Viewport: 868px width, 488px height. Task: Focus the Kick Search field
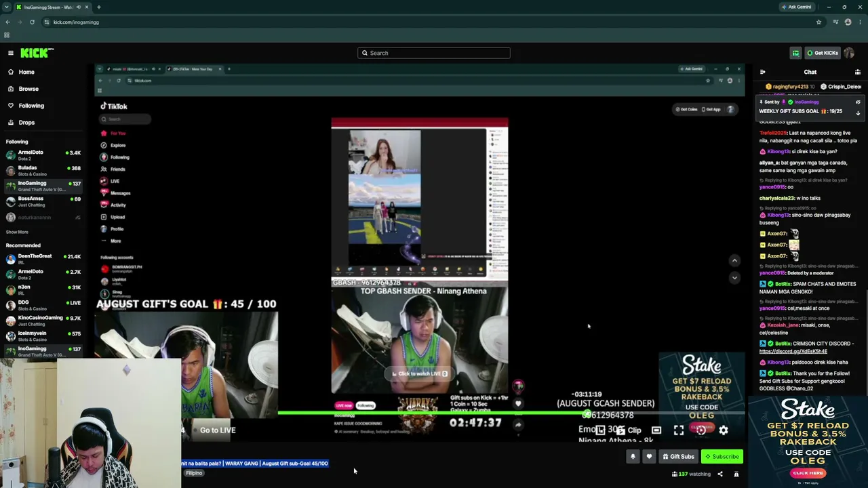pos(434,53)
